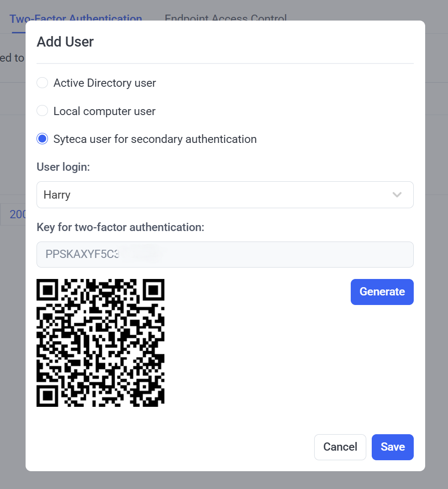Switch to the Two-Factor Authentication tab
Screen dimensions: 448x489
(76, 19)
